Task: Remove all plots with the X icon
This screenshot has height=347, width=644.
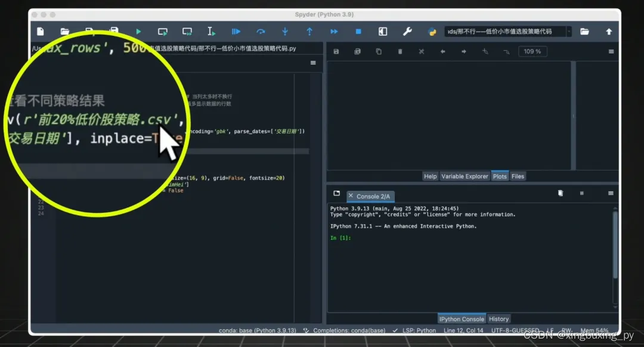Action: (x=422, y=51)
